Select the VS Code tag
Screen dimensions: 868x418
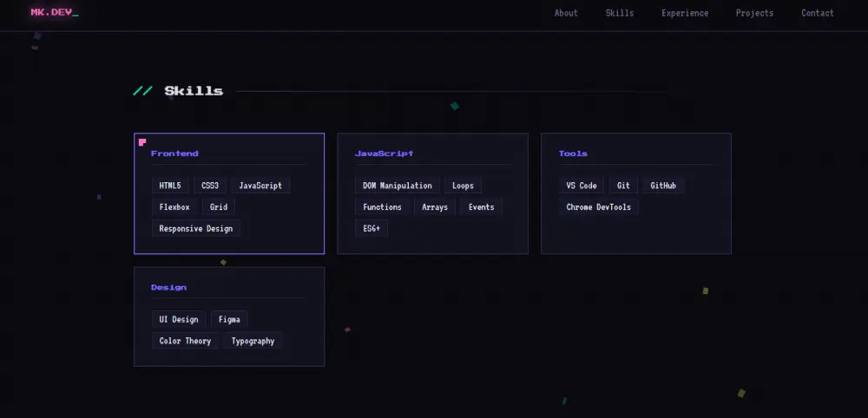[x=582, y=186]
